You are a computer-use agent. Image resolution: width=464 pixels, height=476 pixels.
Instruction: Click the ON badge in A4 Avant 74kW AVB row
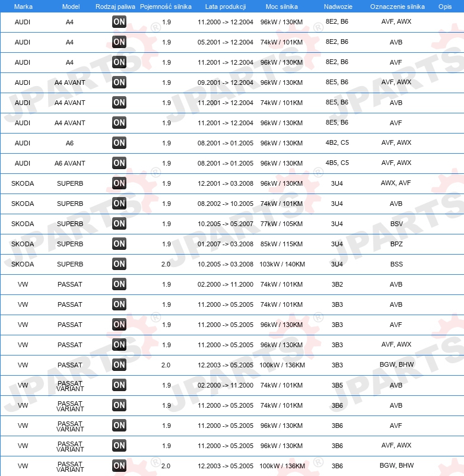[119, 103]
